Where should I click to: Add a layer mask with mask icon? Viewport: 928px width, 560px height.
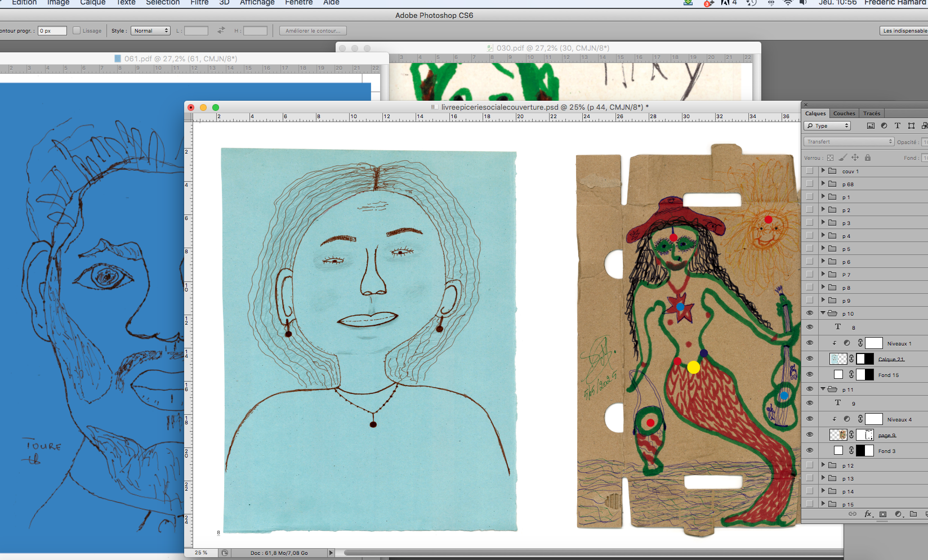[x=883, y=514]
